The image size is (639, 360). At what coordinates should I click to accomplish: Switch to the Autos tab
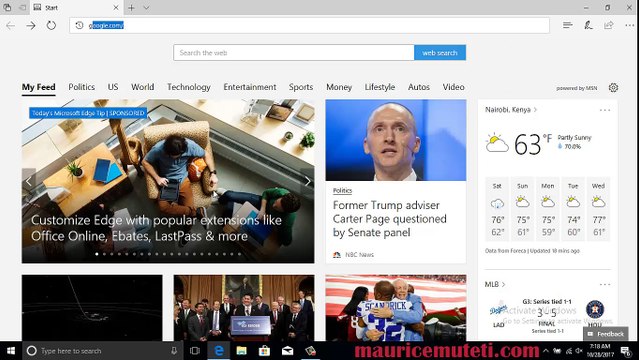tap(419, 87)
